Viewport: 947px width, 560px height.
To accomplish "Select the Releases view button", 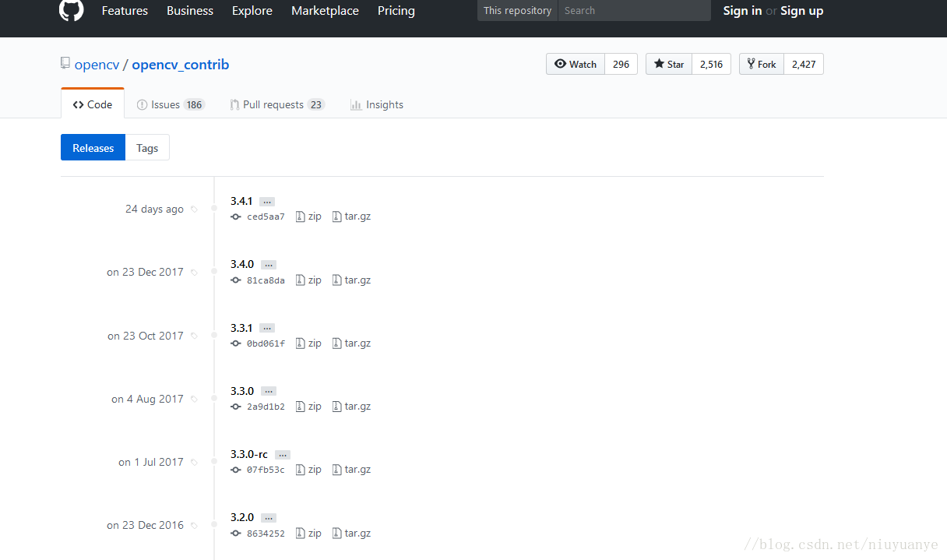I will point(93,148).
